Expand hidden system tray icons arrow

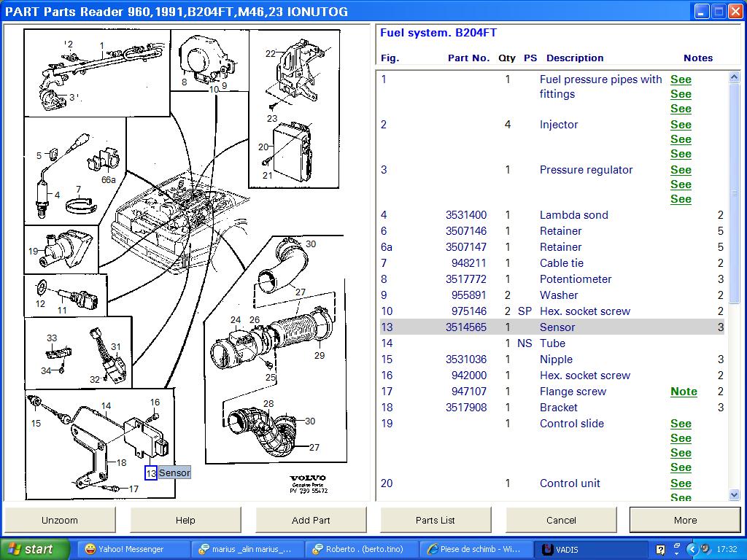[x=692, y=549]
